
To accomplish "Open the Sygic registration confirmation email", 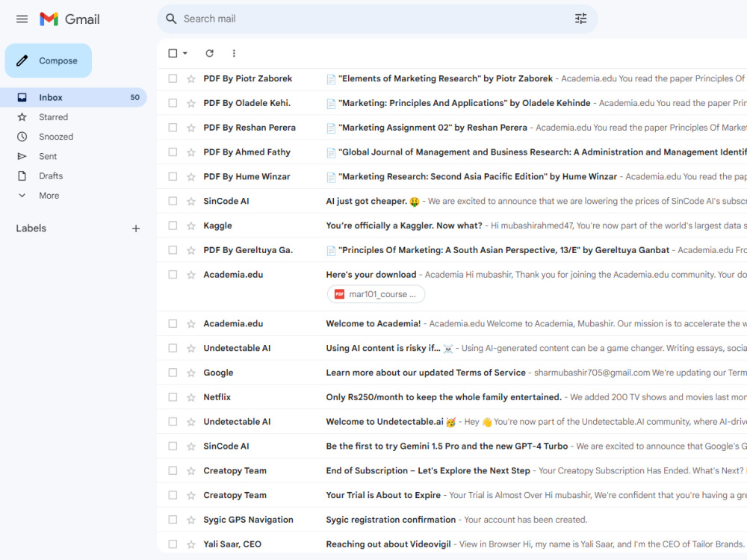I will click(391, 520).
